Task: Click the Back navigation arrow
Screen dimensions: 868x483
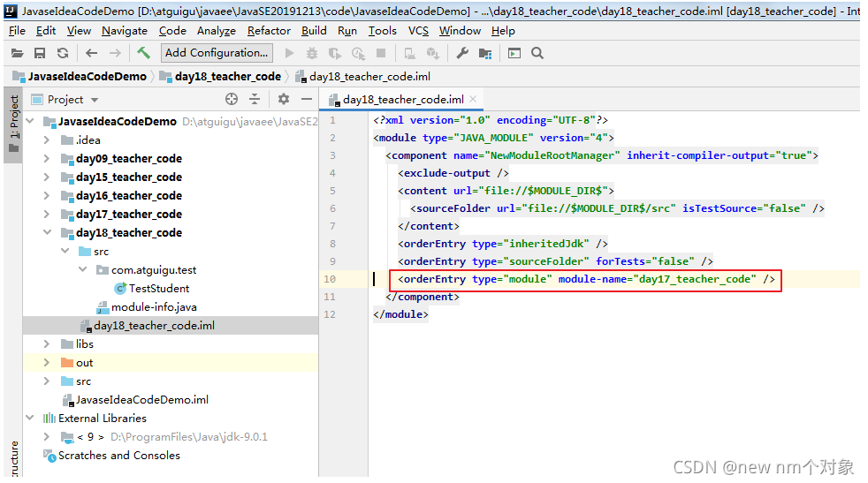Action: pos(91,53)
